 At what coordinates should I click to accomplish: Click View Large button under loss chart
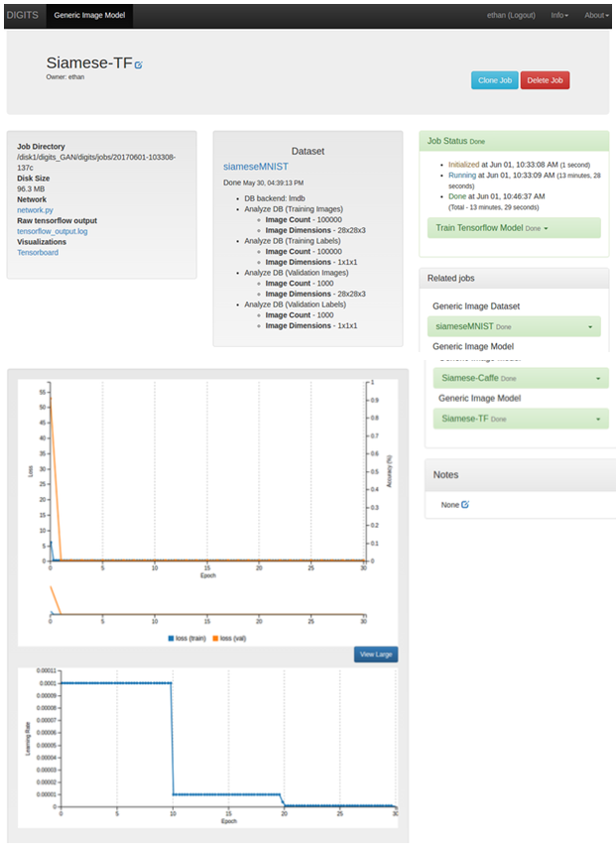(375, 655)
